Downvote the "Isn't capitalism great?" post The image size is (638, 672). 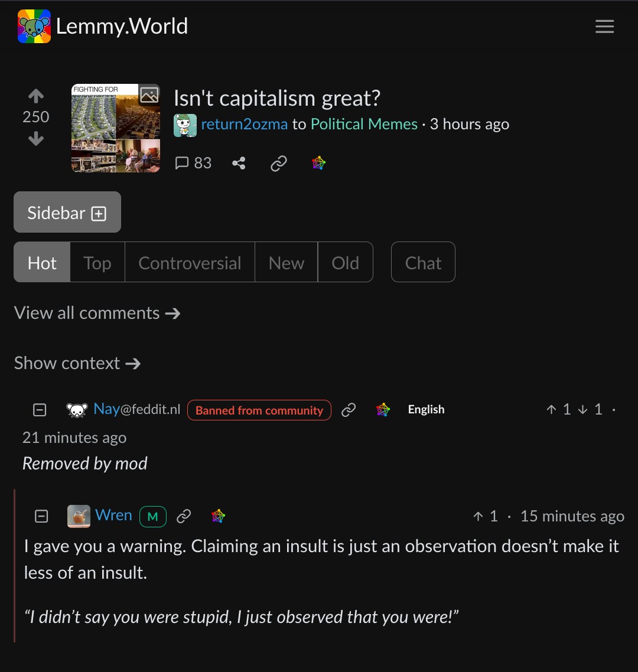(36, 138)
